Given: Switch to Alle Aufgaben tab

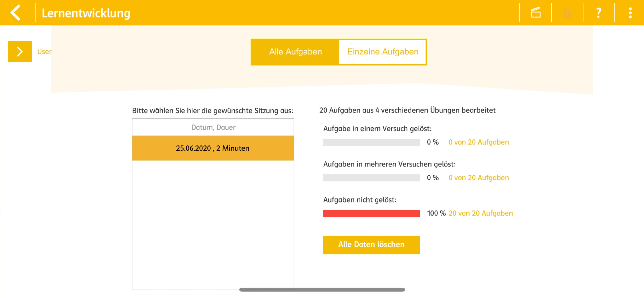Looking at the screenshot, I should pyautogui.click(x=295, y=52).
